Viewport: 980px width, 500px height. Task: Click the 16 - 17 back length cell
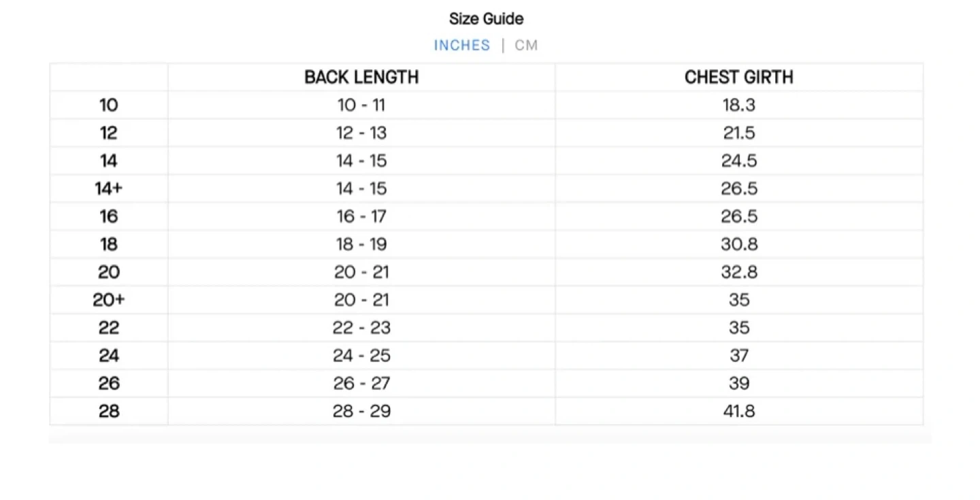[361, 216]
